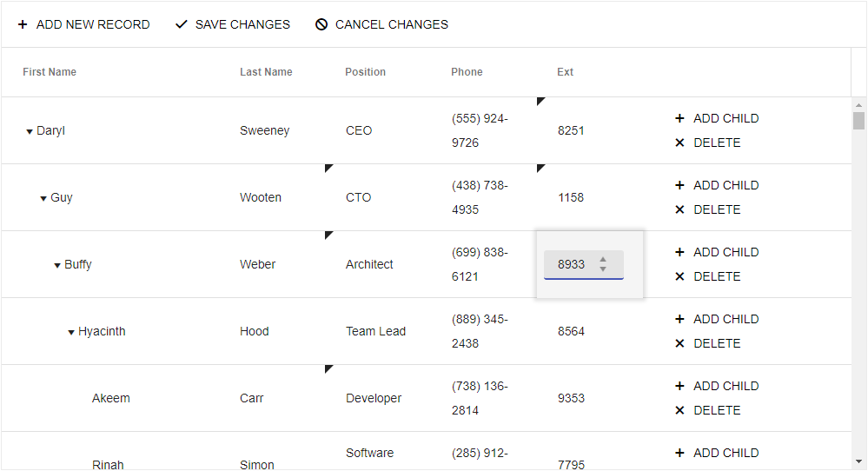Collapse the Buffy tree node
868x471 pixels.
[x=57, y=266]
